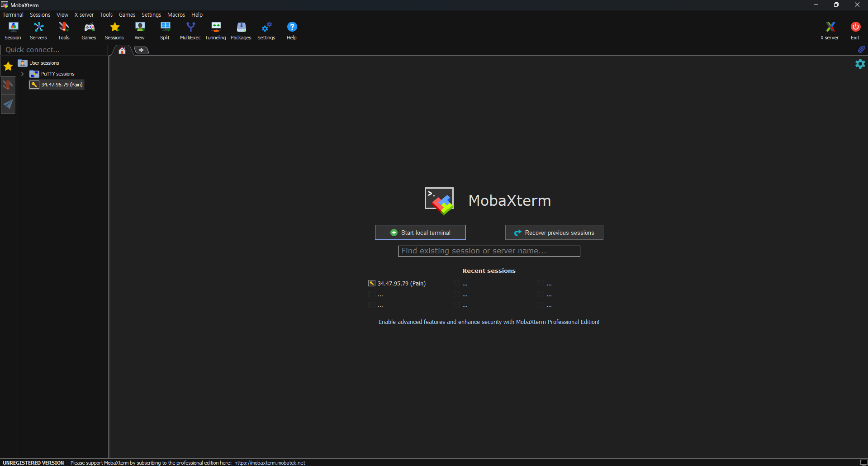Click the paperclip icon at top right
The width and height of the screenshot is (868, 466).
click(x=861, y=49)
